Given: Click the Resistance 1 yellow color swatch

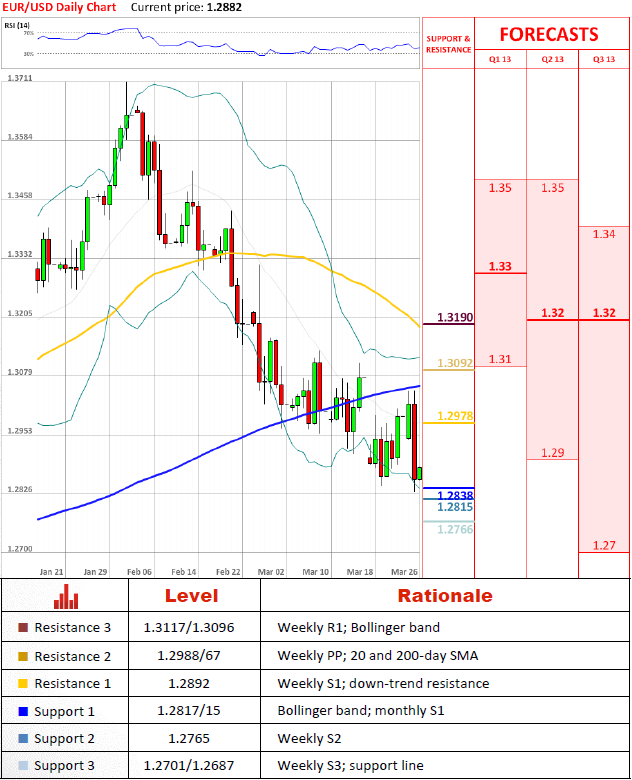Looking at the screenshot, I should tap(23, 683).
